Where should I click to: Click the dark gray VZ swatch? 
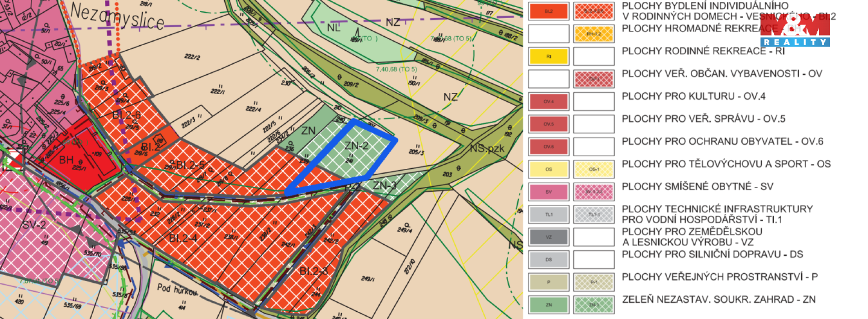(548, 237)
